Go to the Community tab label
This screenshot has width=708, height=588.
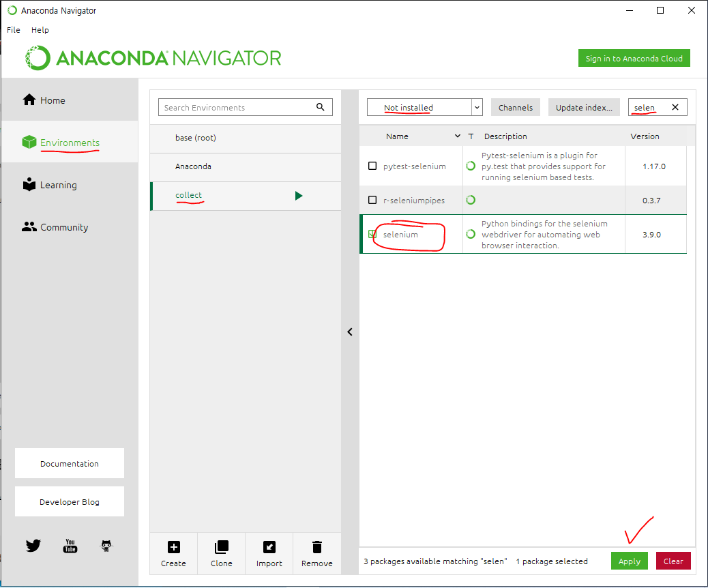[64, 227]
